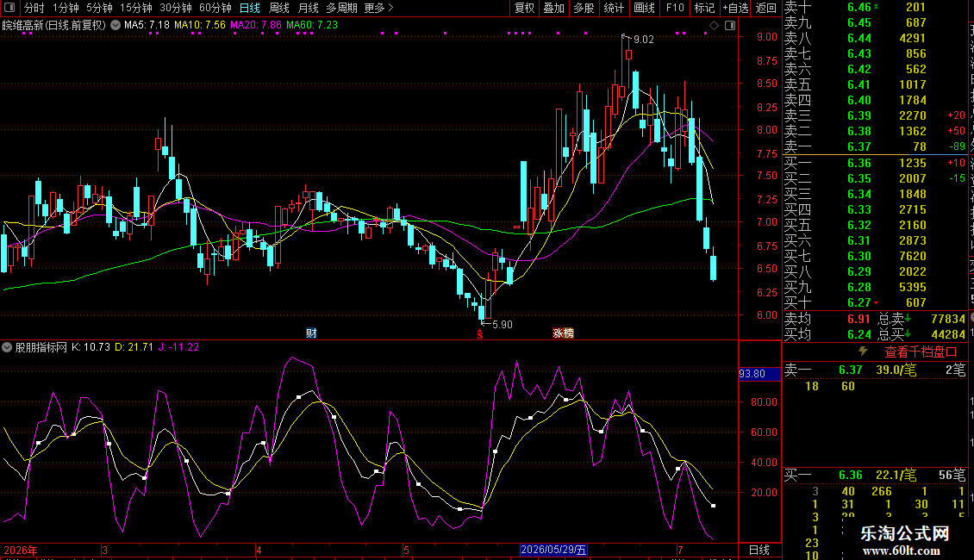Screen dimensions: 974x560
Task: Expand 股朋指标网 indicator dropdown arrow
Action: (x=7, y=347)
